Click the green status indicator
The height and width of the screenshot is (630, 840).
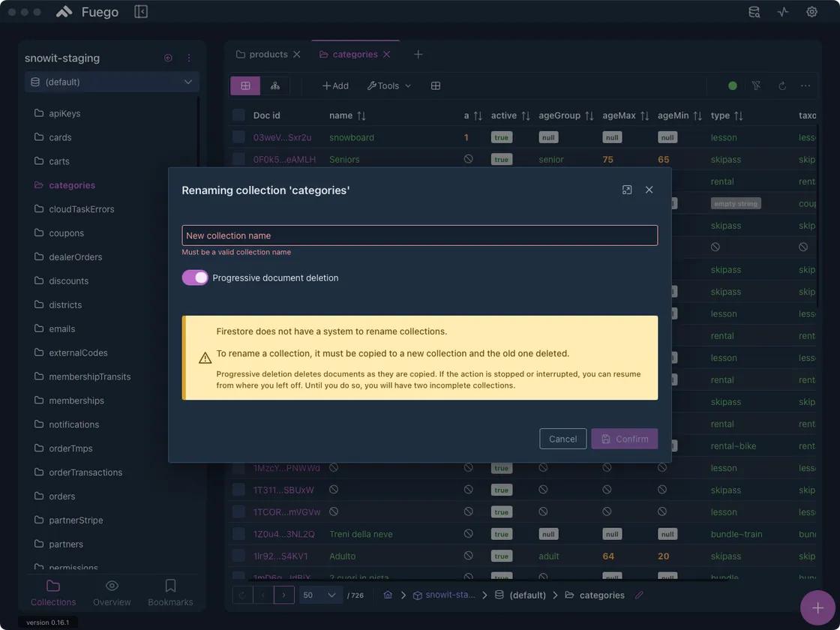tap(732, 85)
